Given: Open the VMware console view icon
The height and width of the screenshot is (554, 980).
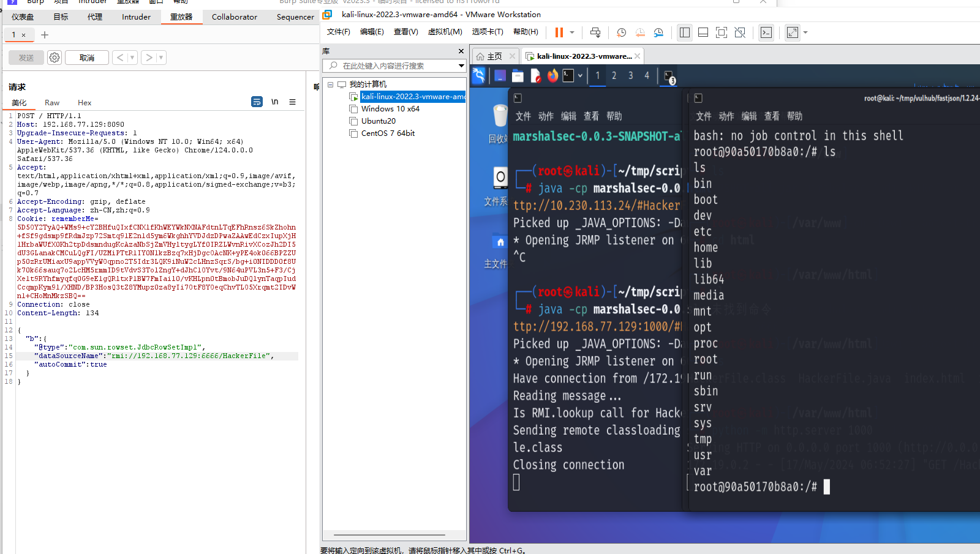Looking at the screenshot, I should coord(766,32).
